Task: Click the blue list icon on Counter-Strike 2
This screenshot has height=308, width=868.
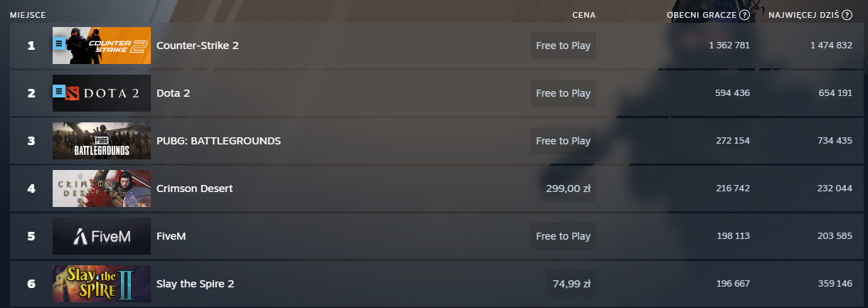Action: 59,43
